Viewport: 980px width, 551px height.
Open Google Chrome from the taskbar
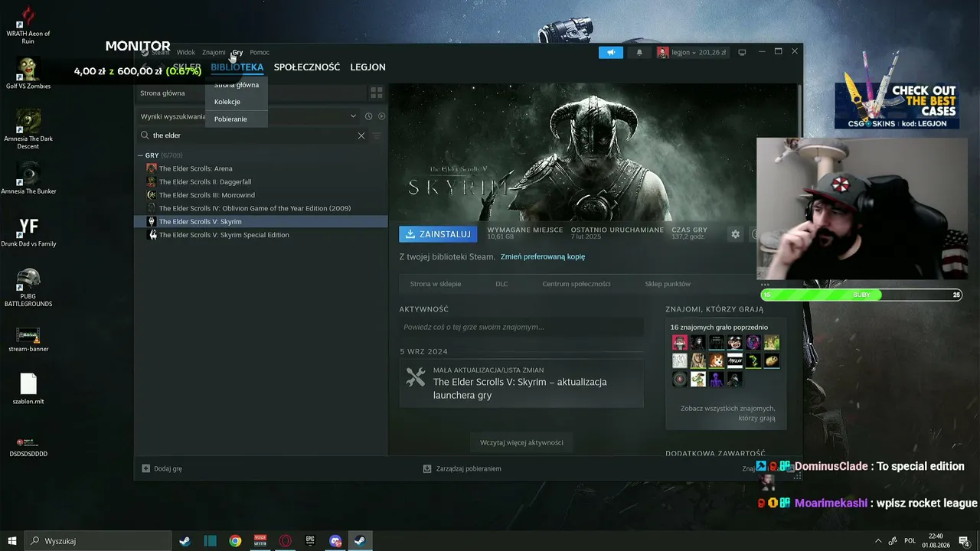235,541
